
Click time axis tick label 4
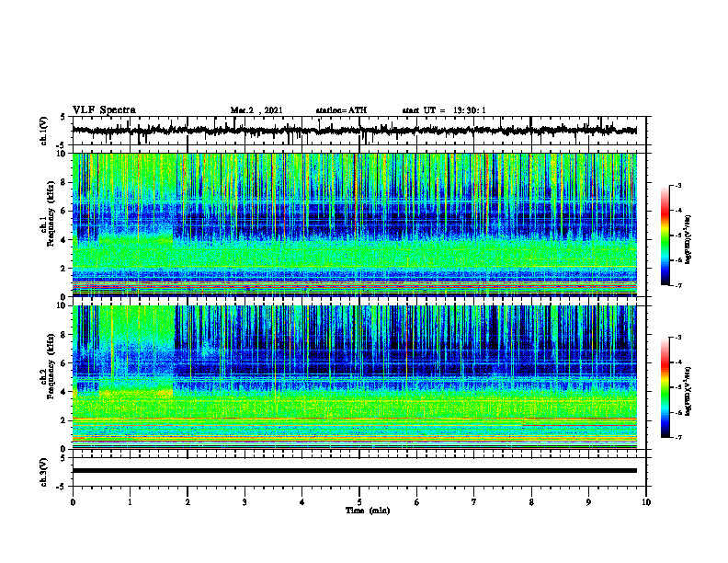[302, 502]
